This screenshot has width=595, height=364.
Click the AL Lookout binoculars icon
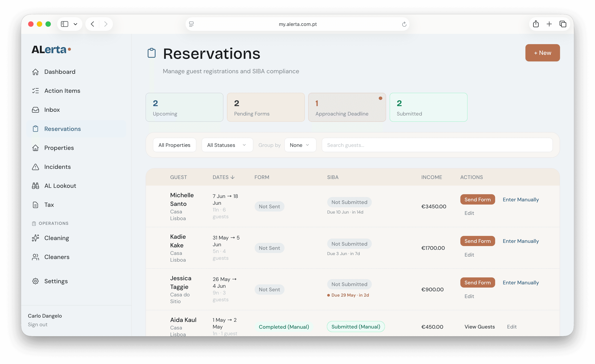coord(36,186)
